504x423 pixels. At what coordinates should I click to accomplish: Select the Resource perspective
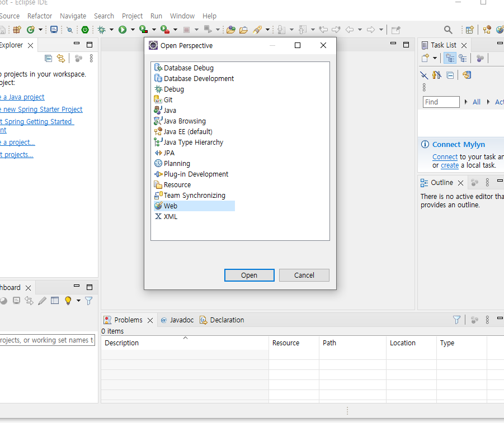pos(173,184)
